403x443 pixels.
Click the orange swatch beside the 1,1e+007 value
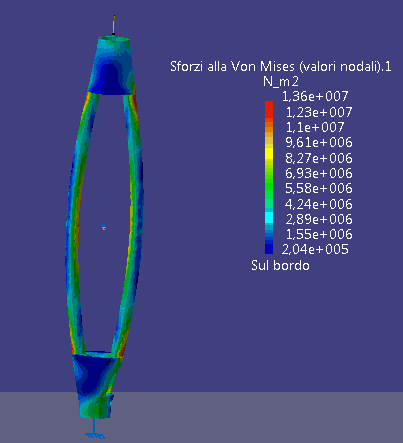tap(269, 127)
